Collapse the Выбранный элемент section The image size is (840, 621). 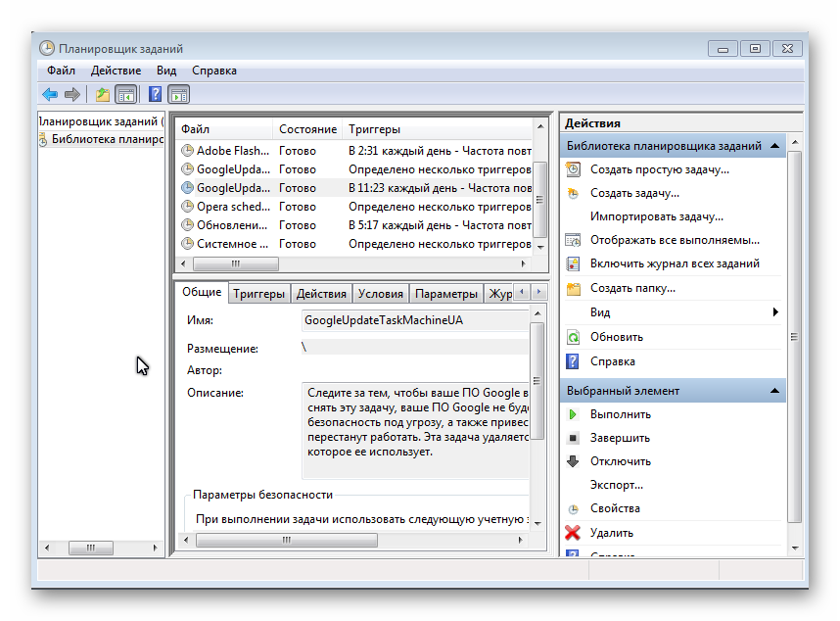coord(775,391)
